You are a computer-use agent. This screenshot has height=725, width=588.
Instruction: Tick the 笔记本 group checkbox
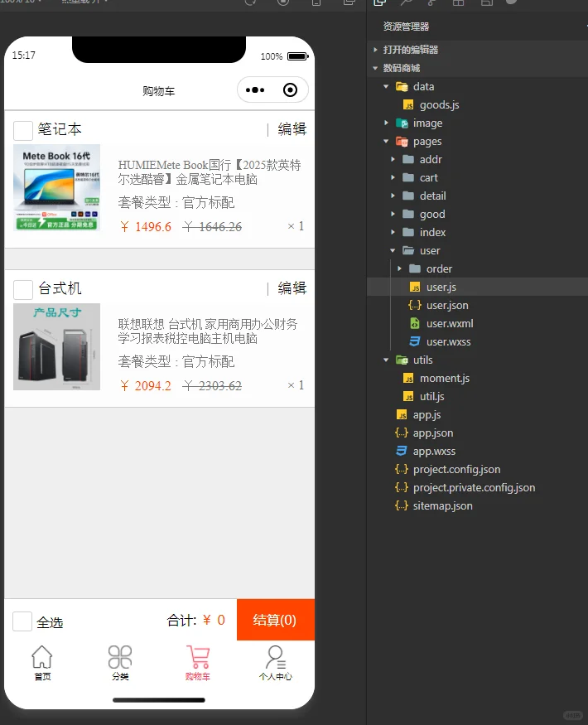[x=22, y=130]
